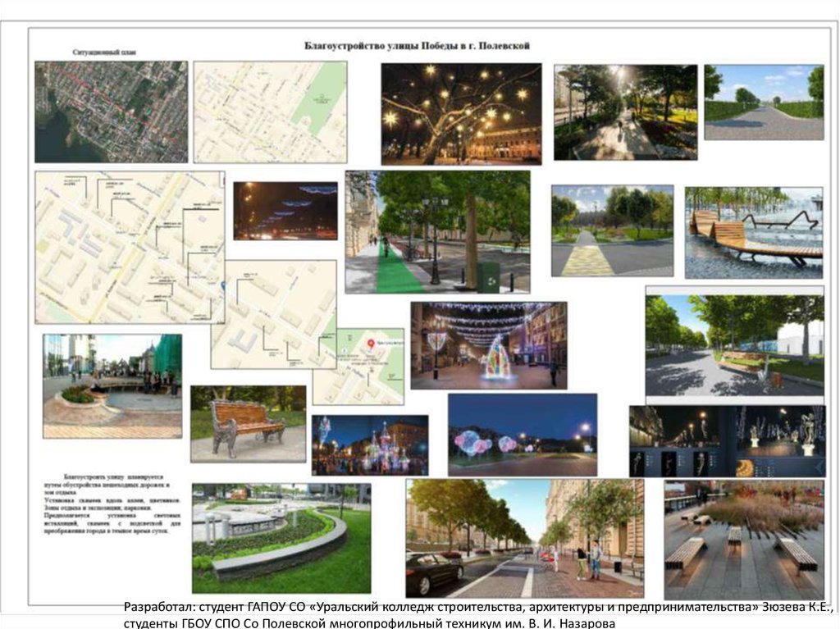840x629 pixels.
Task: Click the yellow crosswalk path picture
Action: pyautogui.click(x=612, y=230)
